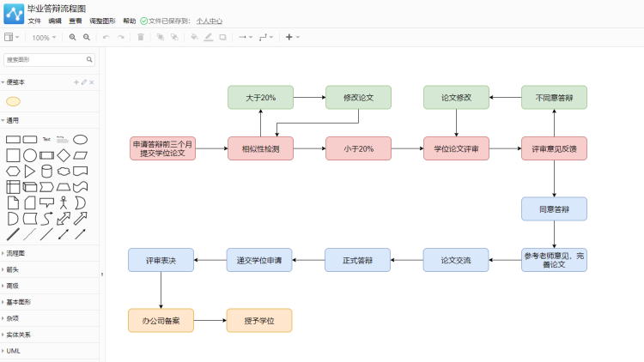
Task: Click the send to back icon
Action: click(x=174, y=38)
